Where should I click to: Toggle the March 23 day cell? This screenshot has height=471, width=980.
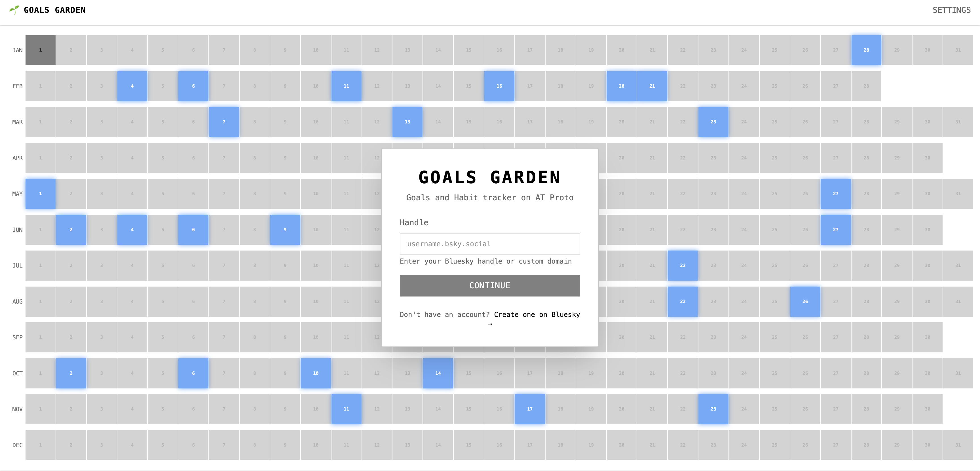point(713,122)
